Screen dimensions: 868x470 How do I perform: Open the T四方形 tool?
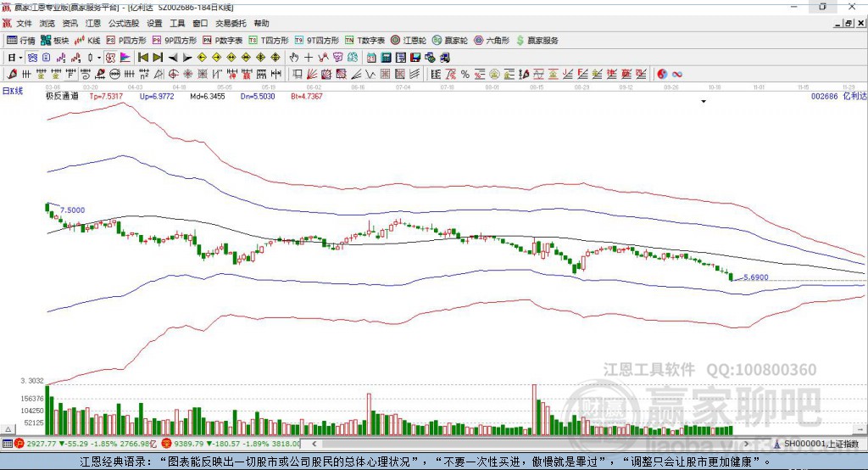pyautogui.click(x=269, y=41)
